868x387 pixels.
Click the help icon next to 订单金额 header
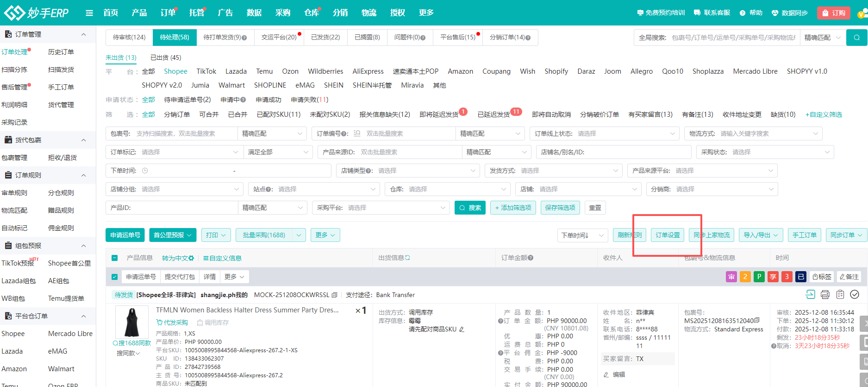coord(531,258)
